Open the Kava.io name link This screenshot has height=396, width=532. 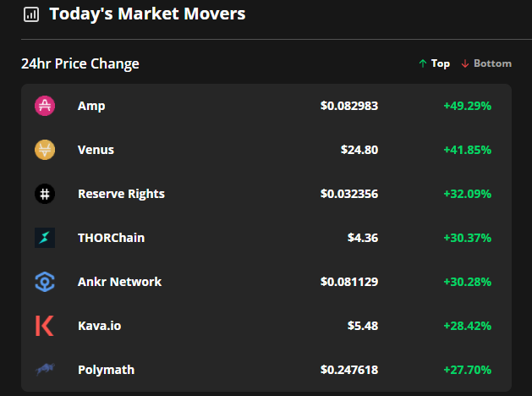click(x=100, y=326)
